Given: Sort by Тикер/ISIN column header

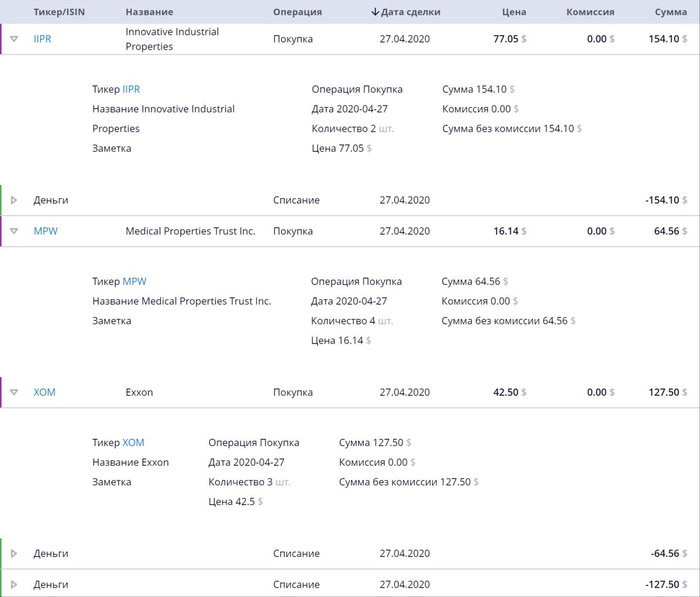Looking at the screenshot, I should [59, 12].
